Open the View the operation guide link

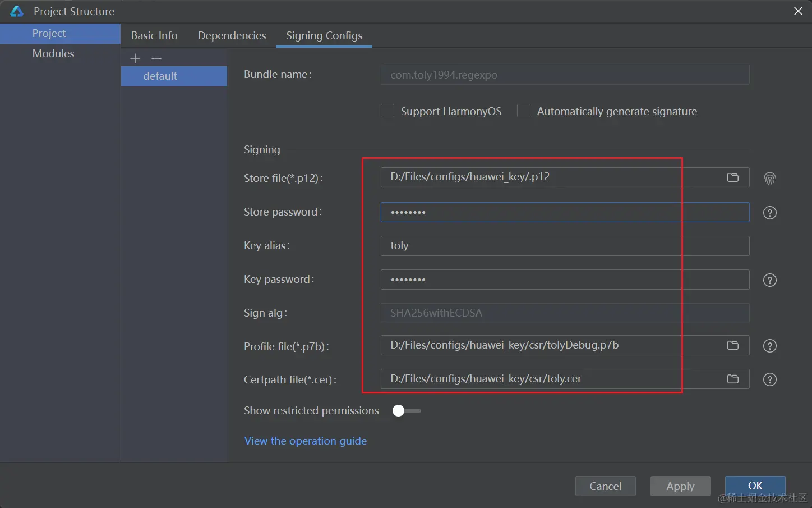tap(305, 441)
